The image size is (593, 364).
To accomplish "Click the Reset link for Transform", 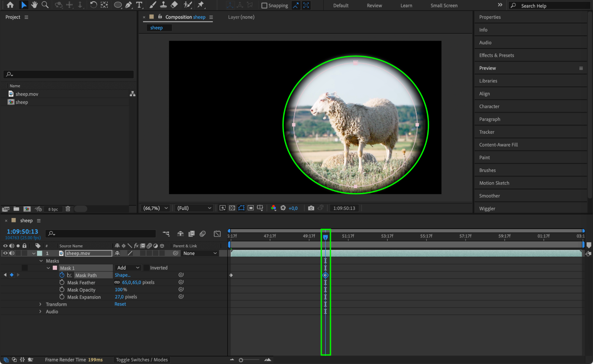I will 120,304.
